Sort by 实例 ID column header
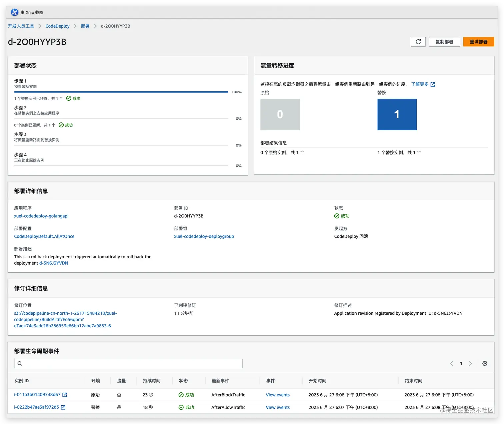 coord(22,381)
